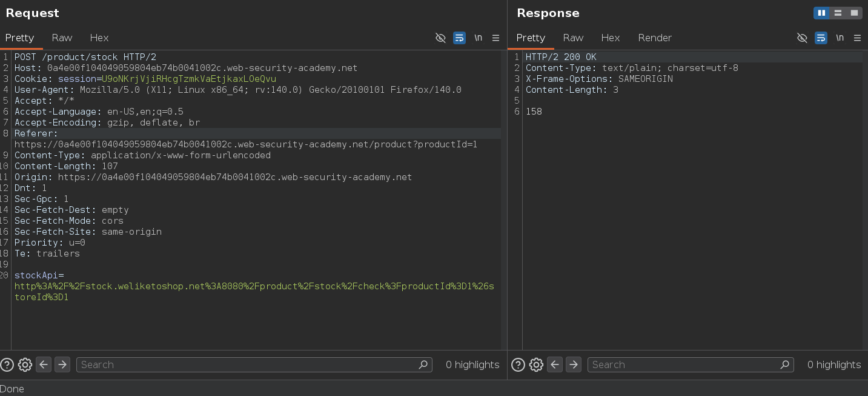The width and height of the screenshot is (868, 396).
Task: Open Response Render tab
Action: click(x=655, y=38)
